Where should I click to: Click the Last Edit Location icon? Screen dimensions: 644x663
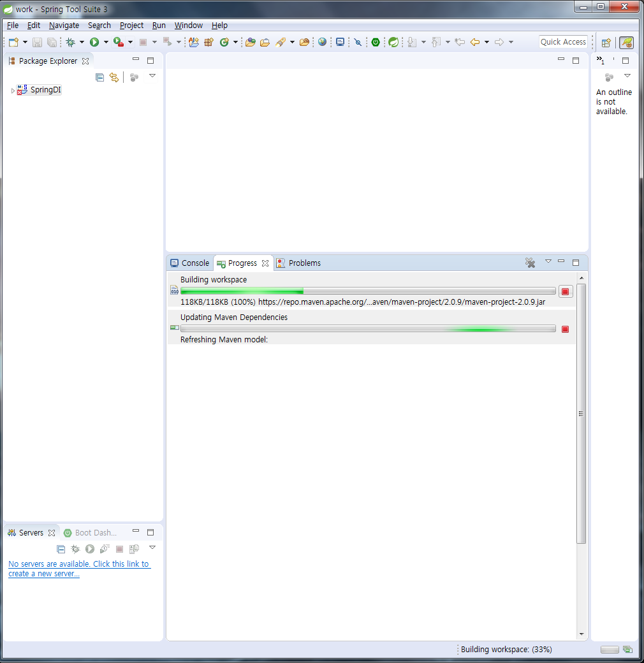(x=460, y=42)
